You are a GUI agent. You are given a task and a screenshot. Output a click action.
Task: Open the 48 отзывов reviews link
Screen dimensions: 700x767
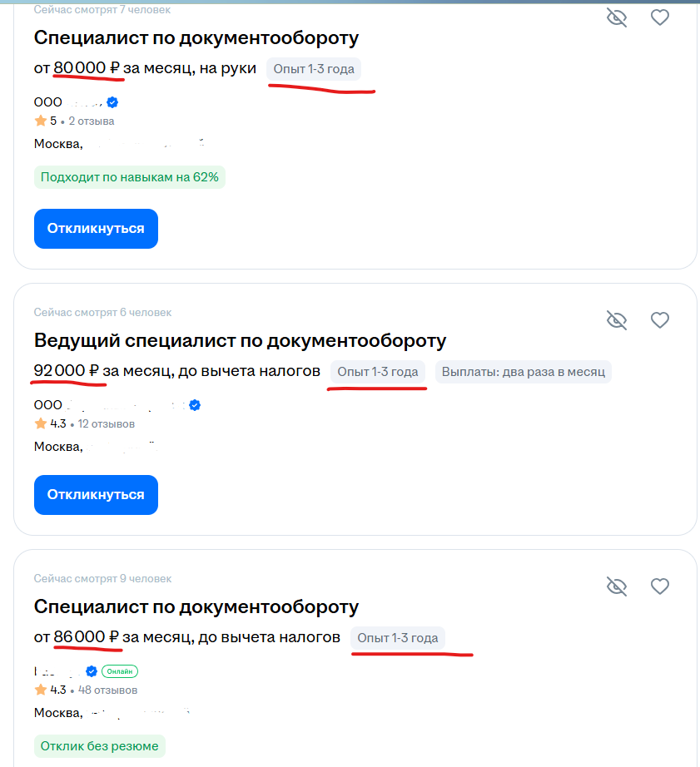(107, 690)
